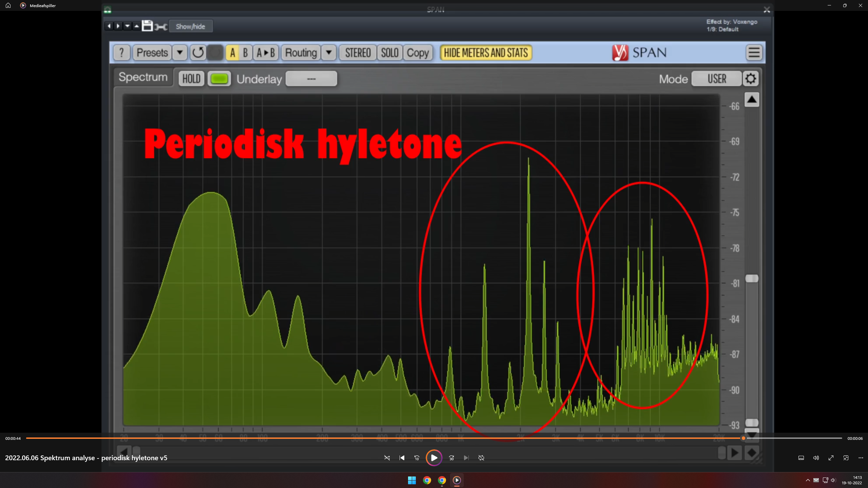Click the Show/hide button
868x488 pixels.
[x=190, y=26]
